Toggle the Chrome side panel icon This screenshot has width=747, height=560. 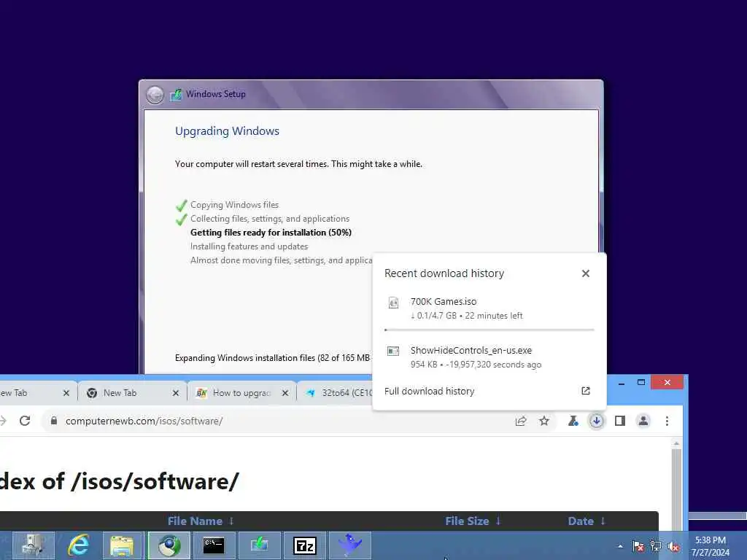coord(620,421)
